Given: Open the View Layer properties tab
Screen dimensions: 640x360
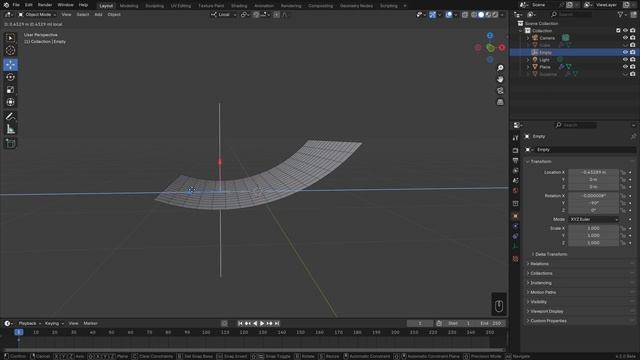Looking at the screenshot, I should click(516, 171).
